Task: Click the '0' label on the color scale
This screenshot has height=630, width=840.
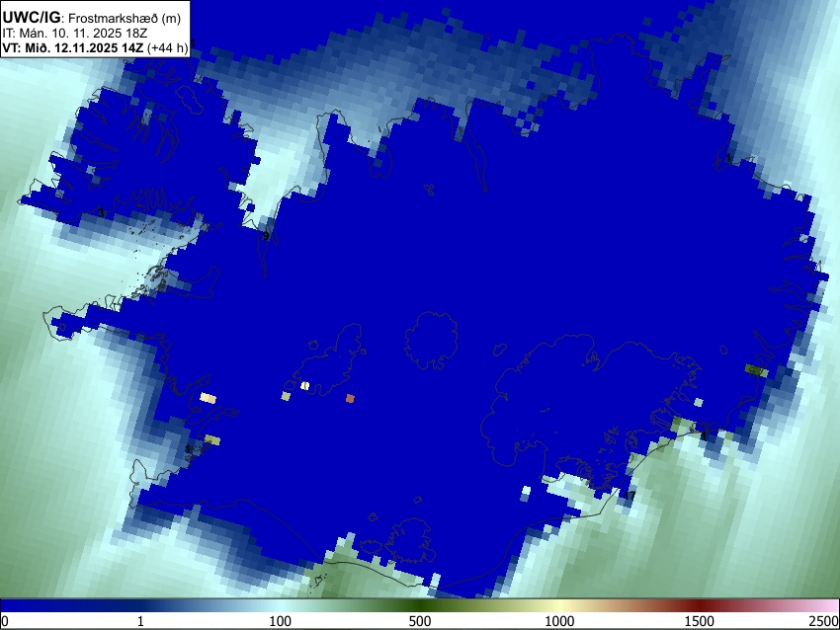Action: (5, 621)
